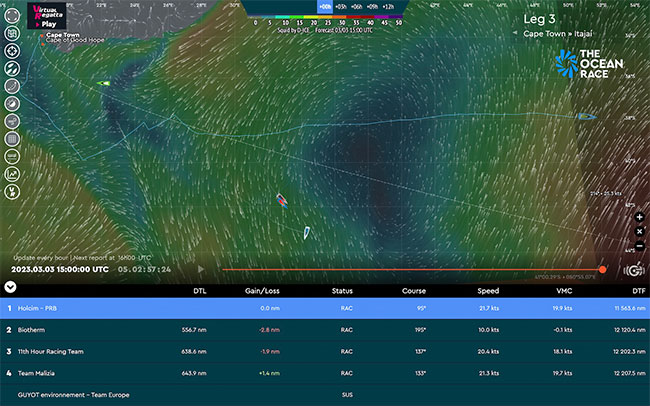Click the X button between zoom controls

point(639,231)
